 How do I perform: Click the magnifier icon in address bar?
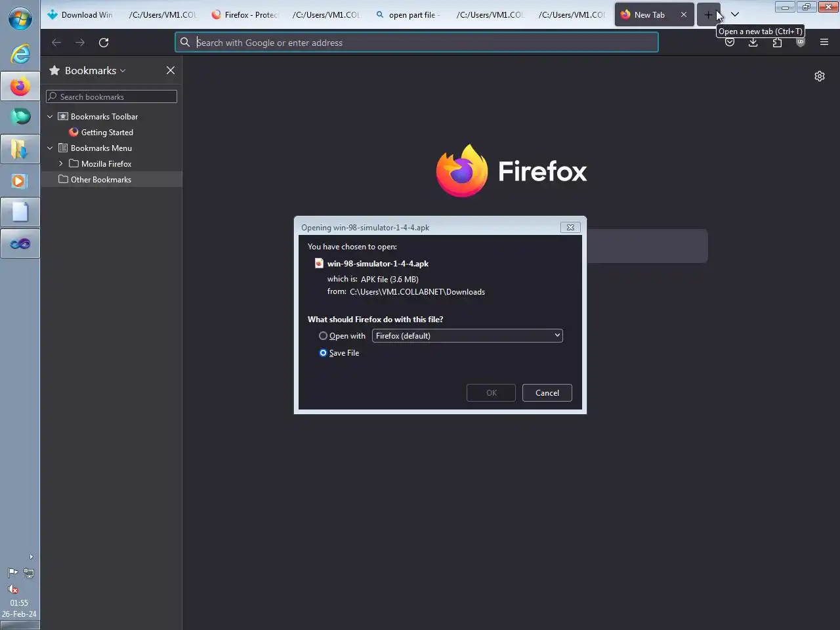click(185, 43)
